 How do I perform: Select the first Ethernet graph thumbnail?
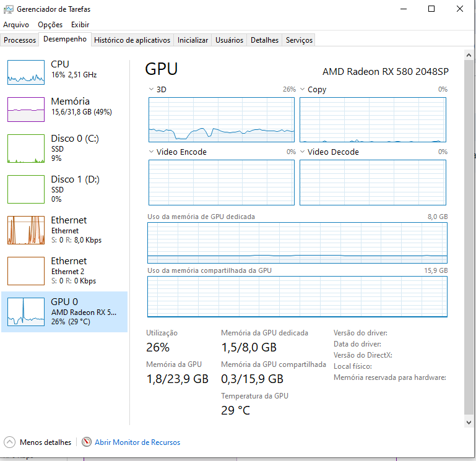point(26,230)
